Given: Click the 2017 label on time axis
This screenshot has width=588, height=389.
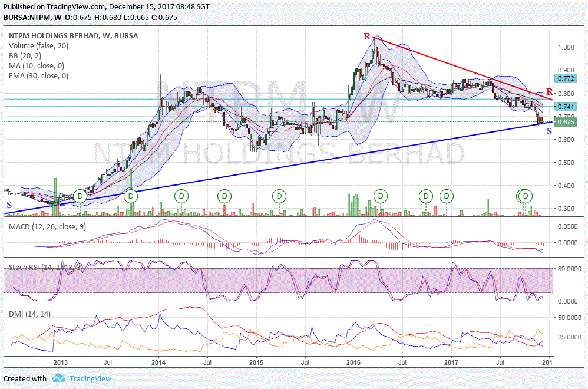Looking at the screenshot, I should click(x=451, y=362).
